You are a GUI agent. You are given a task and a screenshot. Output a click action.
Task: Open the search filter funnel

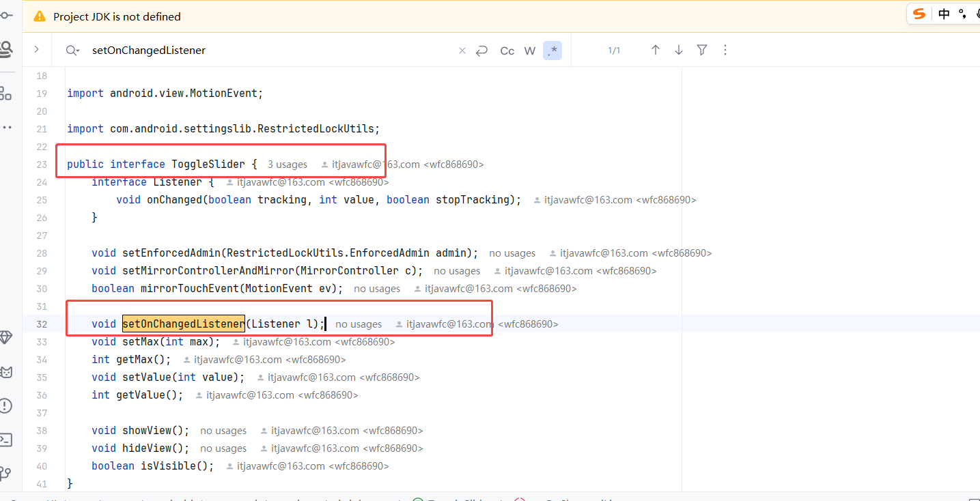click(x=702, y=50)
